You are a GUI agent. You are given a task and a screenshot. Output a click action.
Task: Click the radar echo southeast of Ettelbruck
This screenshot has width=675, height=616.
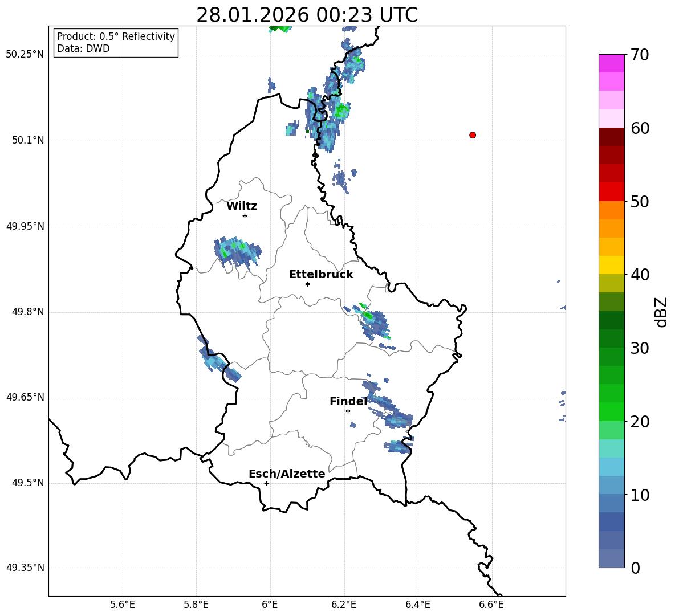click(372, 323)
